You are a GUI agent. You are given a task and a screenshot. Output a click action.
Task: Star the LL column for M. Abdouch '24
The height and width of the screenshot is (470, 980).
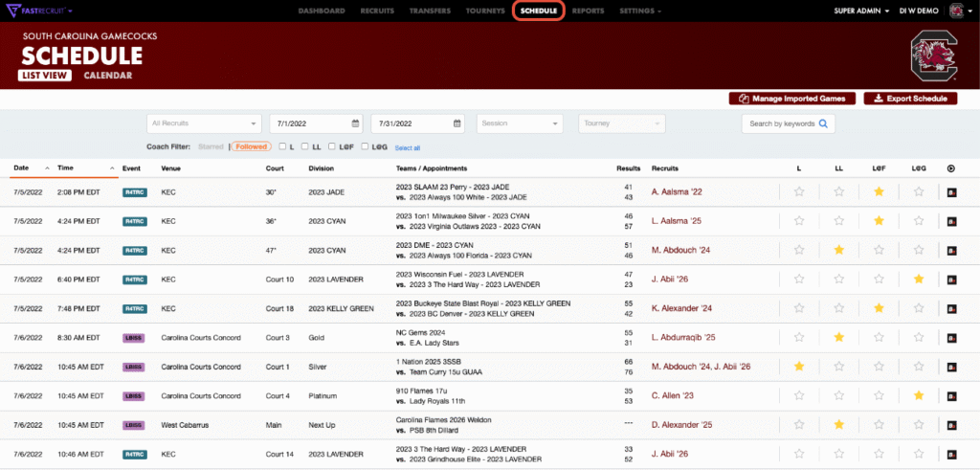(x=838, y=250)
